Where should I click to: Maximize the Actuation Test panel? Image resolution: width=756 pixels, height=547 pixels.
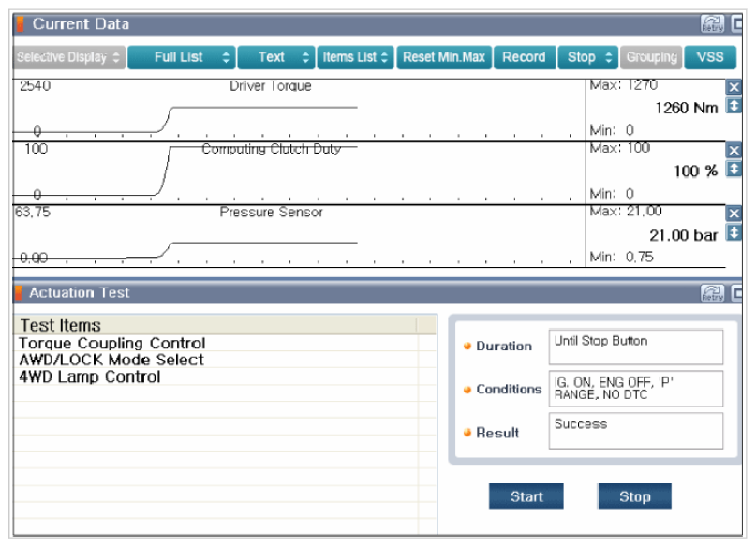point(736,293)
